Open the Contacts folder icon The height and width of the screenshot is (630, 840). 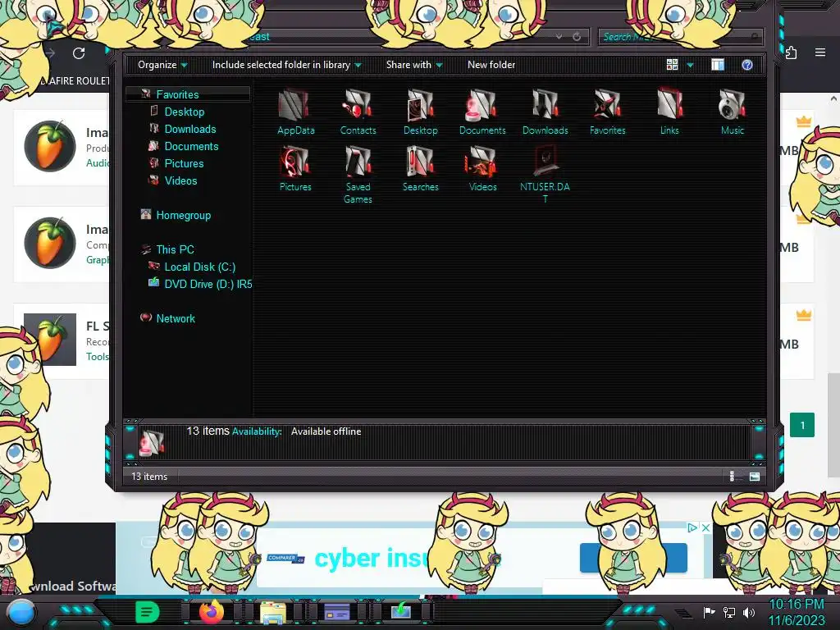point(358,112)
